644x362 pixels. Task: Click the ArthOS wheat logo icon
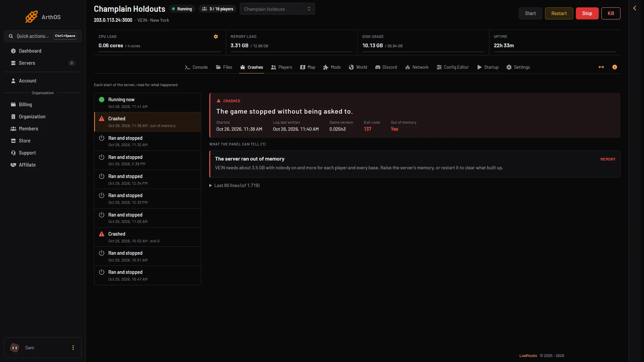tap(32, 17)
